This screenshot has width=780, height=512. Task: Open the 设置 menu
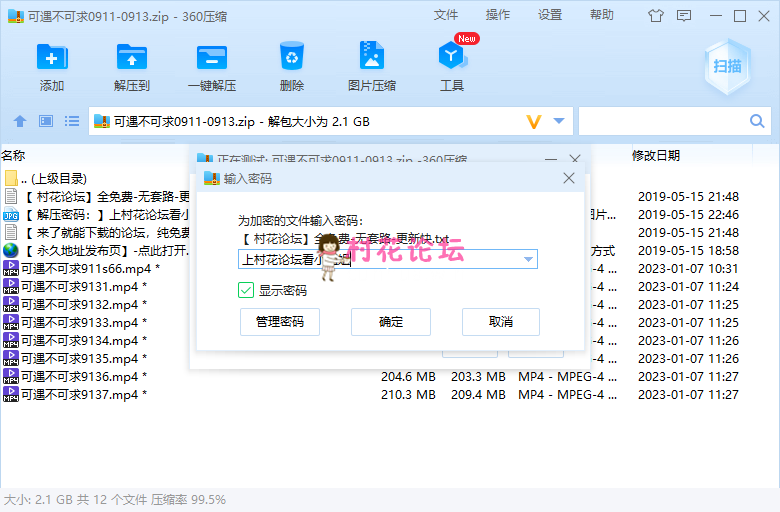point(550,15)
